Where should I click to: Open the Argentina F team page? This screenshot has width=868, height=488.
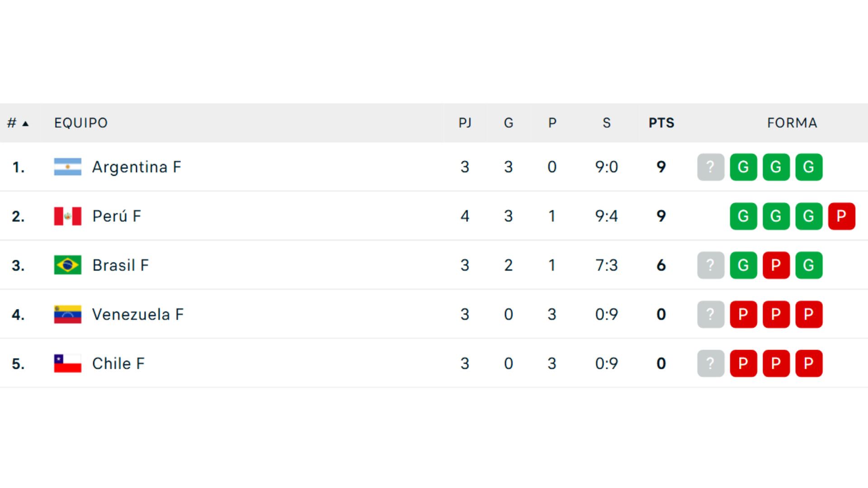click(137, 167)
